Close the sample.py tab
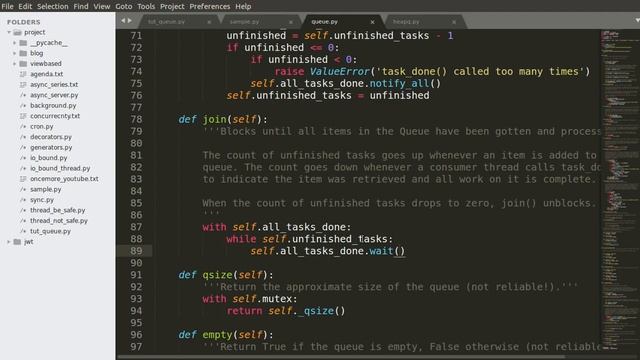This screenshot has height=360, width=640. (x=291, y=22)
